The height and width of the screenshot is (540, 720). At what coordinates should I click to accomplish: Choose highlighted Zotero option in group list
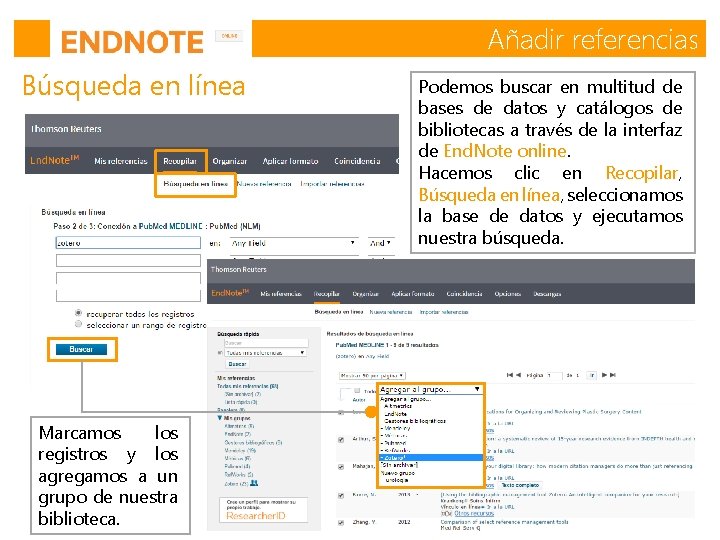point(431,458)
